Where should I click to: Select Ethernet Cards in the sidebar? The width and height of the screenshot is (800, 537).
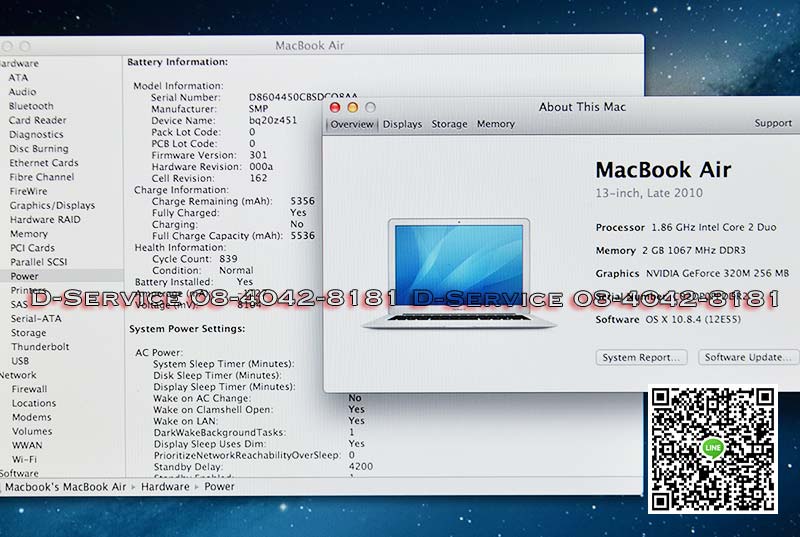(44, 163)
